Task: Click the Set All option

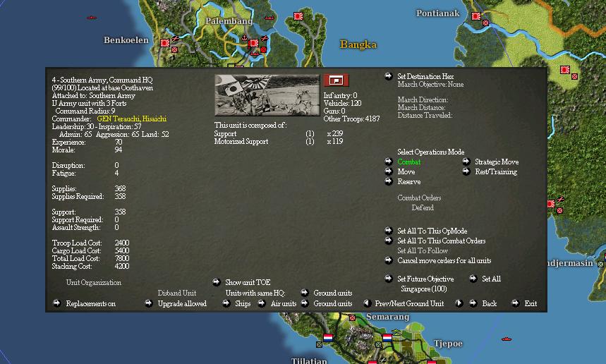Action: click(473, 279)
